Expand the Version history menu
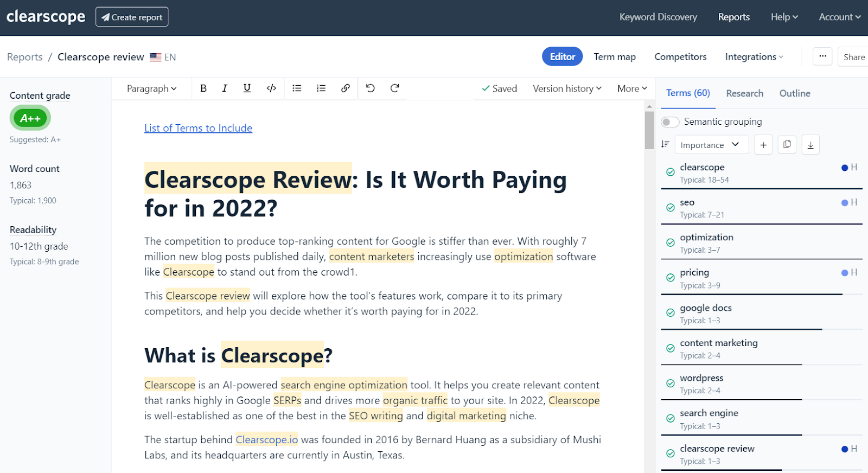The image size is (868, 473). [567, 88]
